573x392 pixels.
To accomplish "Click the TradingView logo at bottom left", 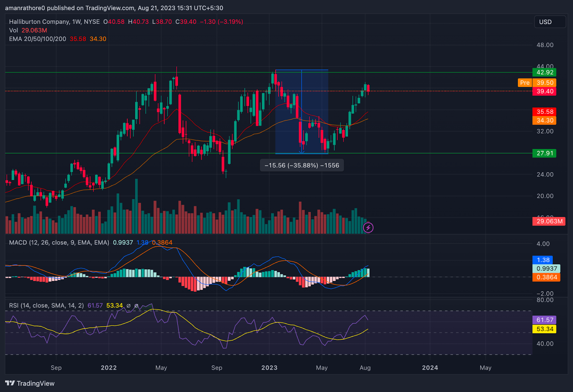I will [x=30, y=383].
